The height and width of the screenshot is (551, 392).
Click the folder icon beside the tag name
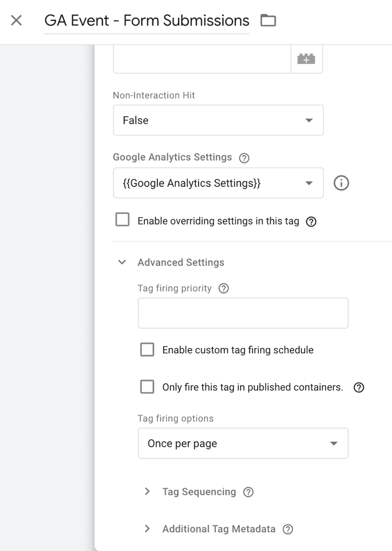(x=268, y=20)
